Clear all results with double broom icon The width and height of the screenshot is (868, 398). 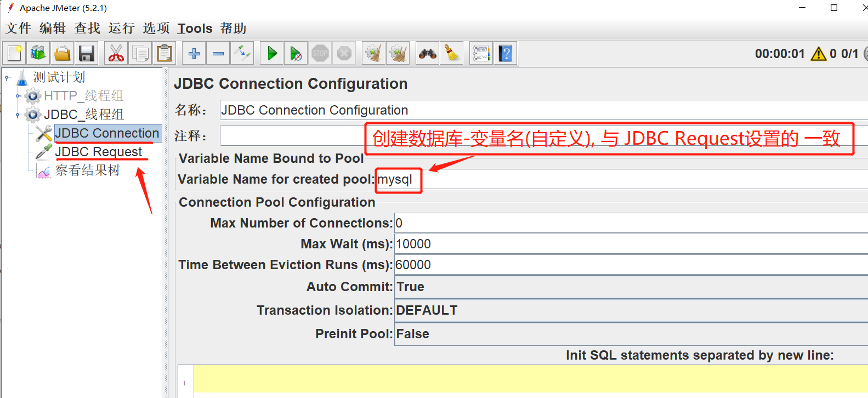coord(398,53)
